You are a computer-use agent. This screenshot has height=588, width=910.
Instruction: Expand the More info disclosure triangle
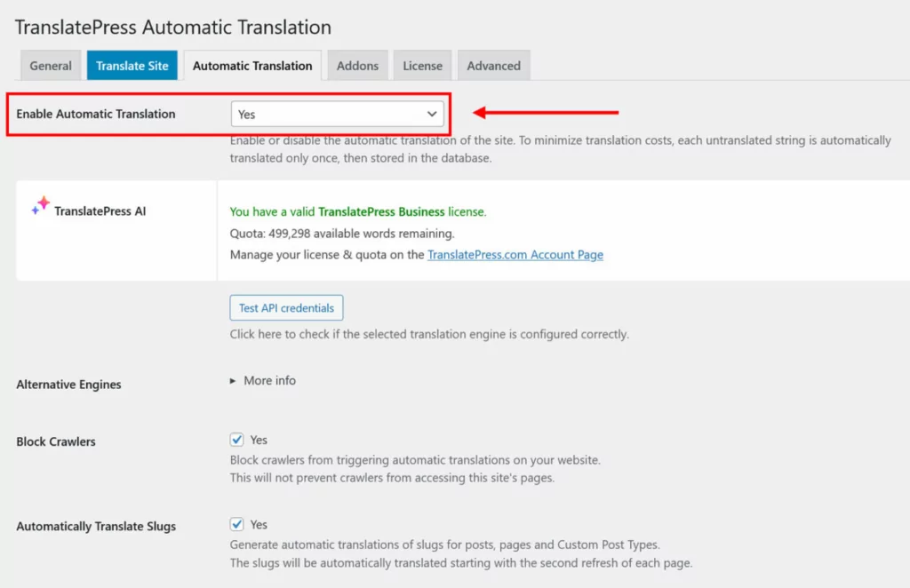[x=233, y=381]
